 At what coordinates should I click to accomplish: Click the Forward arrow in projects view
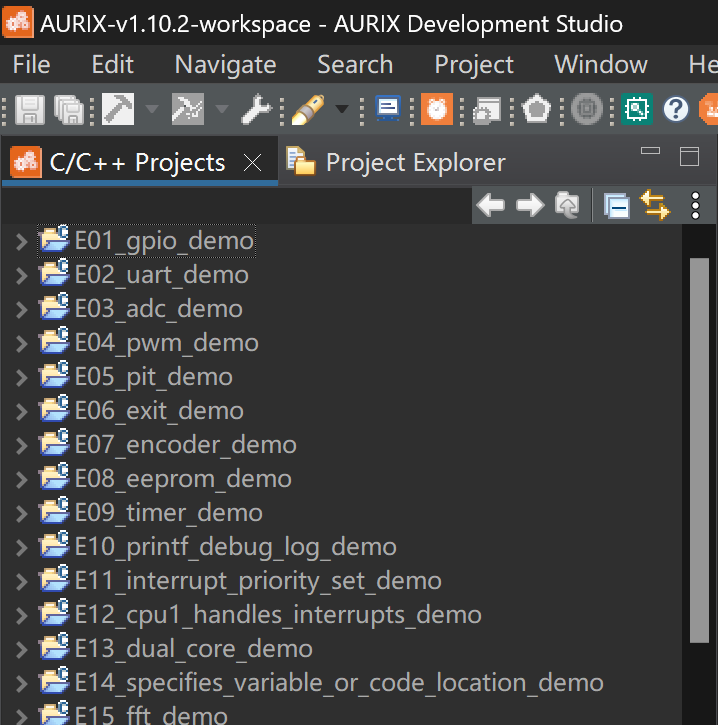pyautogui.click(x=530, y=205)
